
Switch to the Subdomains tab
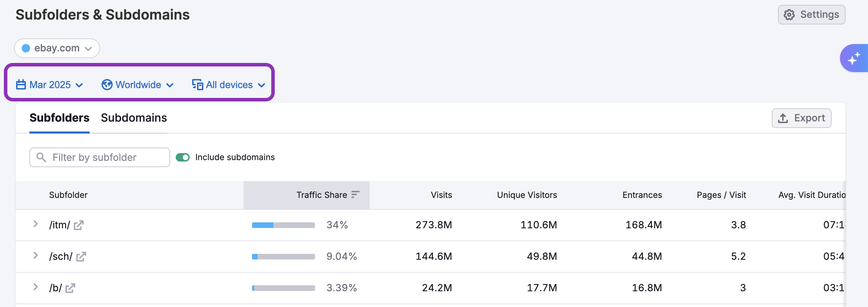click(134, 118)
